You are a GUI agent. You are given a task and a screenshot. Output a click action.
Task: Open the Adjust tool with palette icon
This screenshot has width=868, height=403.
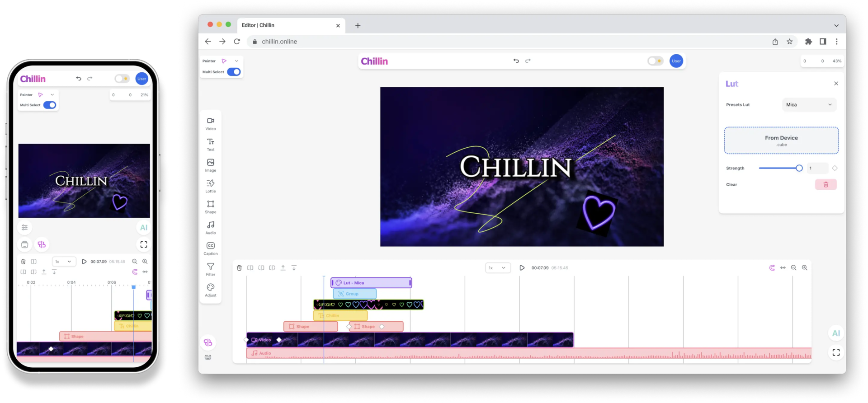[x=211, y=289]
